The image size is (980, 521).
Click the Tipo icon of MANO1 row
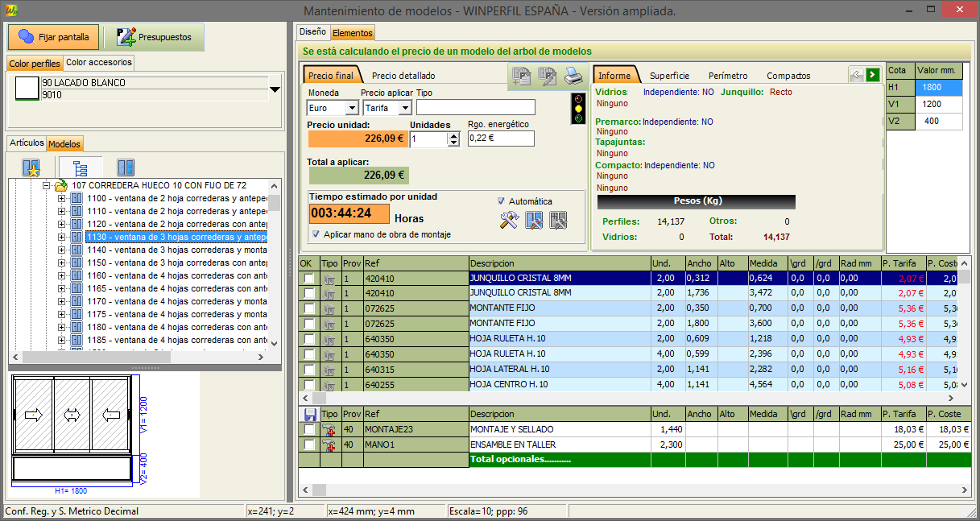click(329, 445)
